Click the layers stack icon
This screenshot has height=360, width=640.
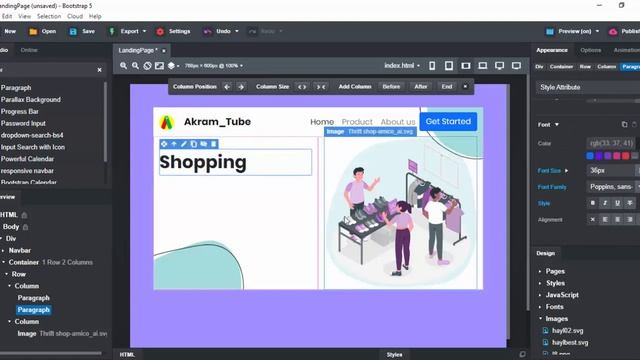pyautogui.click(x=171, y=66)
